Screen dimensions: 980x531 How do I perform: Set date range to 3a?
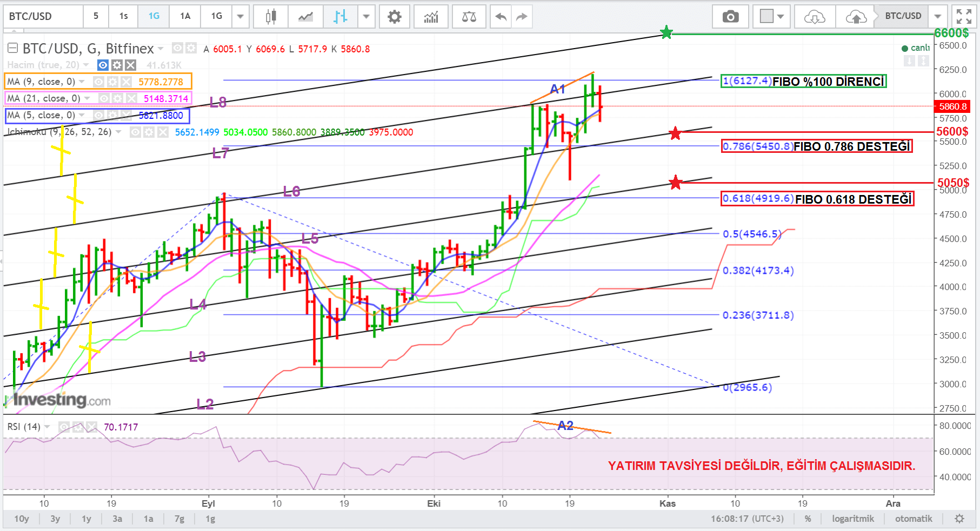pyautogui.click(x=117, y=519)
